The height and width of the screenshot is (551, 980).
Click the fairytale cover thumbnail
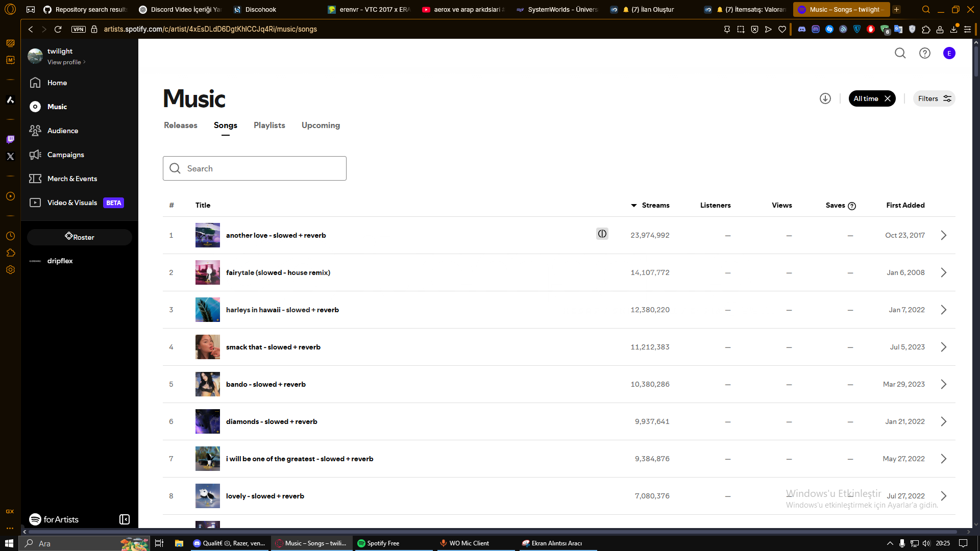(x=208, y=272)
